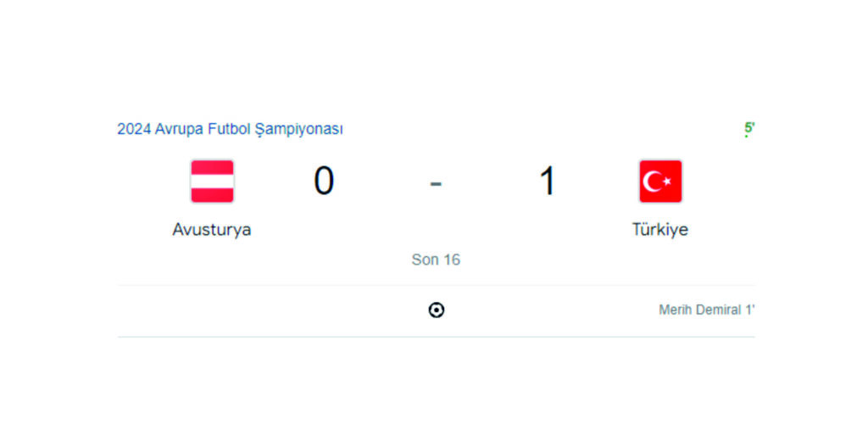Click the Turkey flag icon
Screen dimensions: 868x436
tap(660, 182)
